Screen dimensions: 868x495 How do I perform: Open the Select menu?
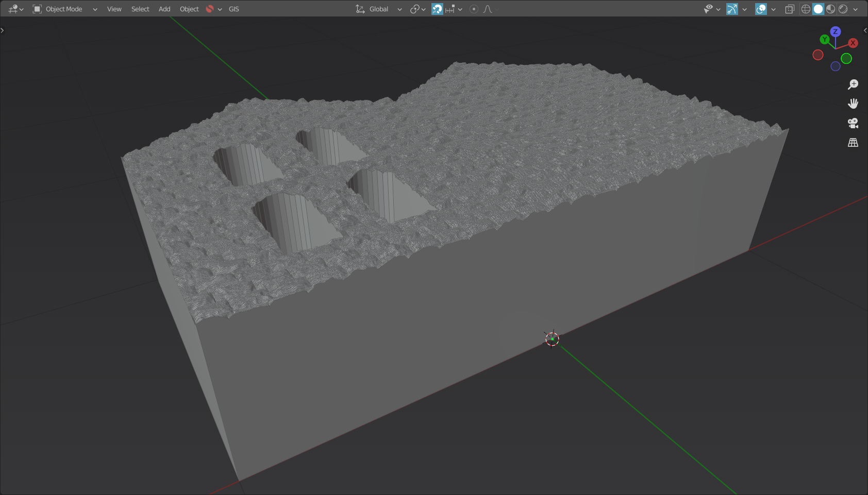(x=140, y=9)
